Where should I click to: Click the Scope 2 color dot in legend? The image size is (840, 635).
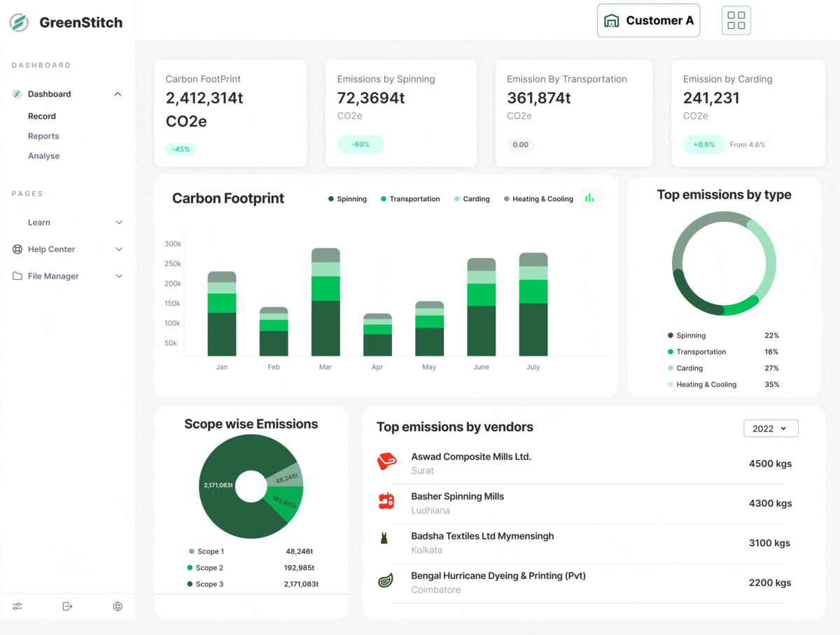190,568
